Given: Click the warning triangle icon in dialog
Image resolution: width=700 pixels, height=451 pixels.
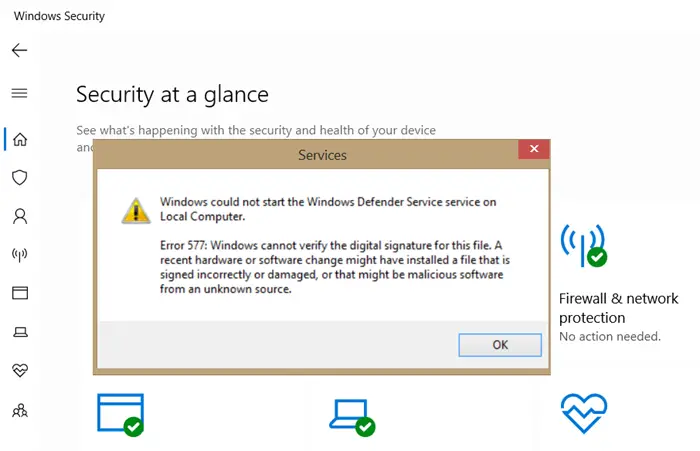Looking at the screenshot, I should point(136,210).
